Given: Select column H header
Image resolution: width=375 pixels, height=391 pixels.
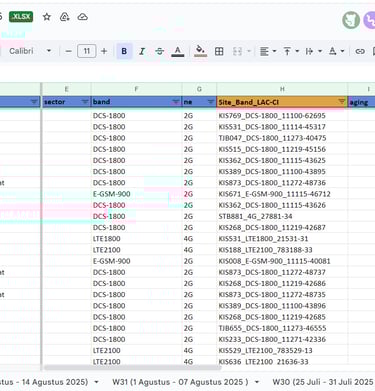Looking at the screenshot, I should [282, 89].
